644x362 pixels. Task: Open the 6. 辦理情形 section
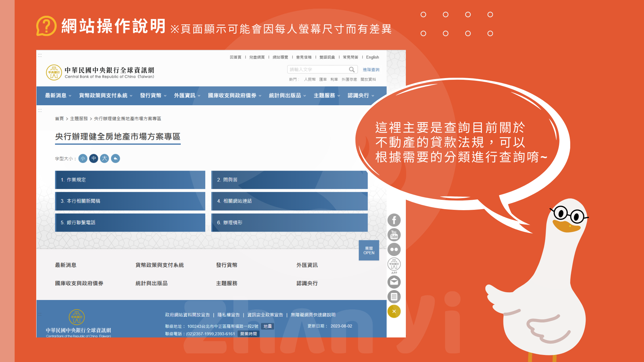pos(289,223)
